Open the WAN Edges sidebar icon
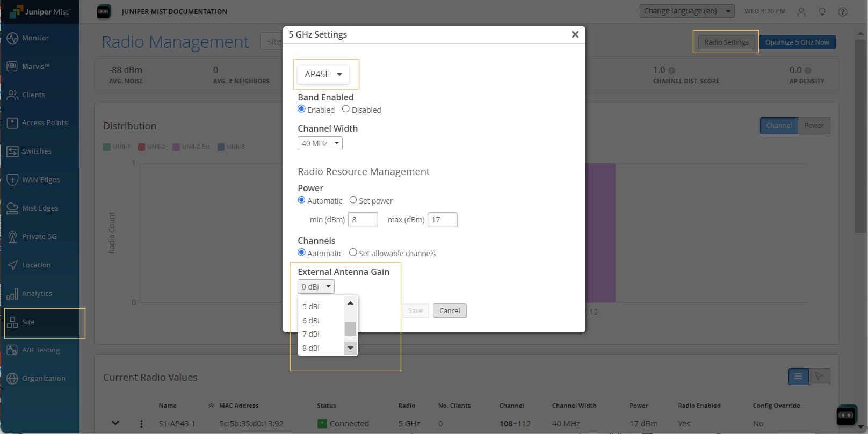The image size is (868, 434). (12, 180)
